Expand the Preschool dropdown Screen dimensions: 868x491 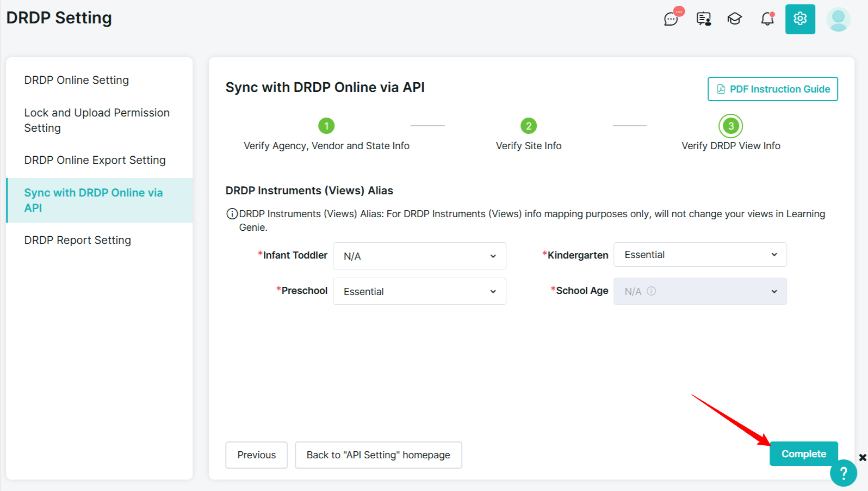(419, 291)
